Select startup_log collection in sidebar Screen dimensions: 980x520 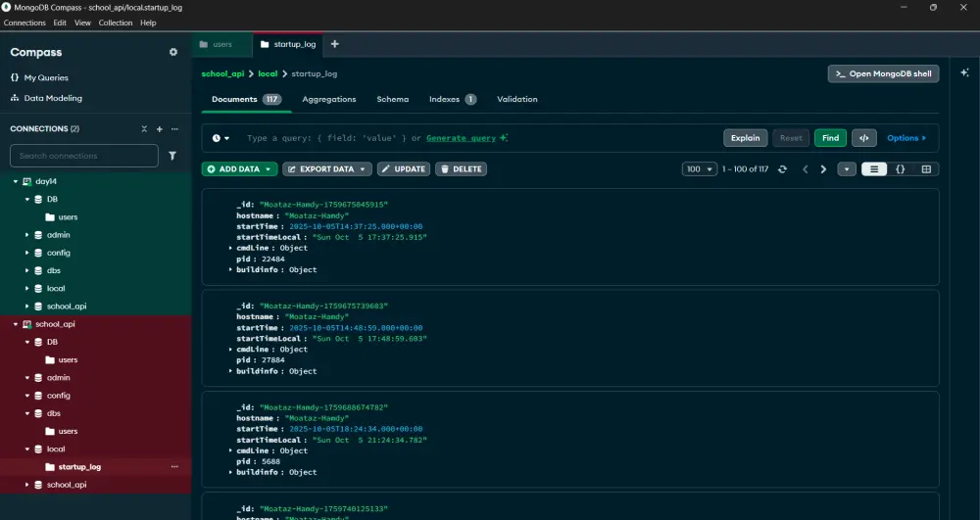point(79,467)
